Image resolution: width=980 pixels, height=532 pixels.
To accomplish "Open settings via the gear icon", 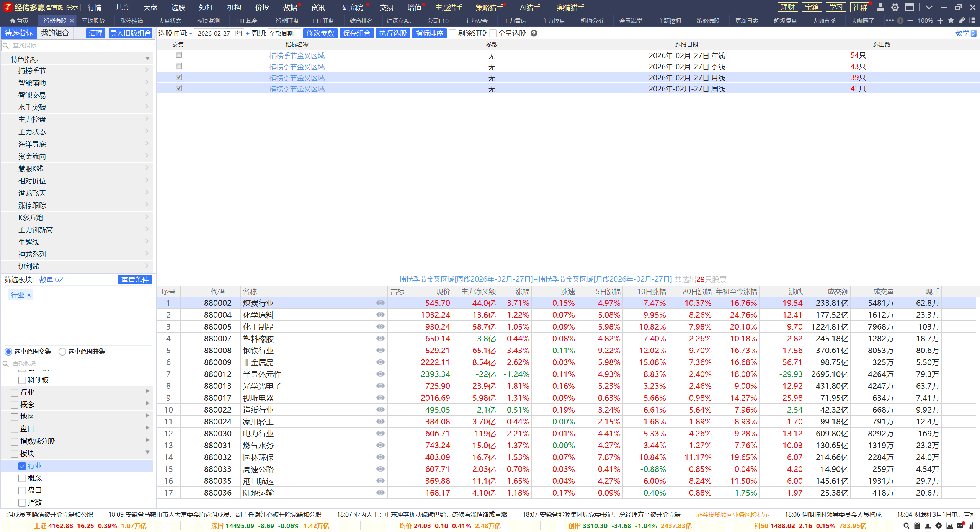I will pos(895,7).
